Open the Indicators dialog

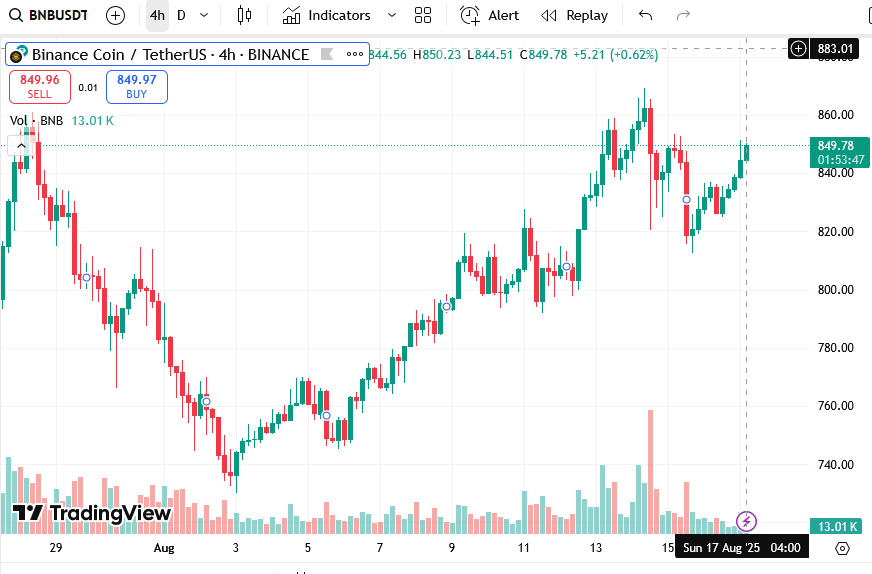326,15
